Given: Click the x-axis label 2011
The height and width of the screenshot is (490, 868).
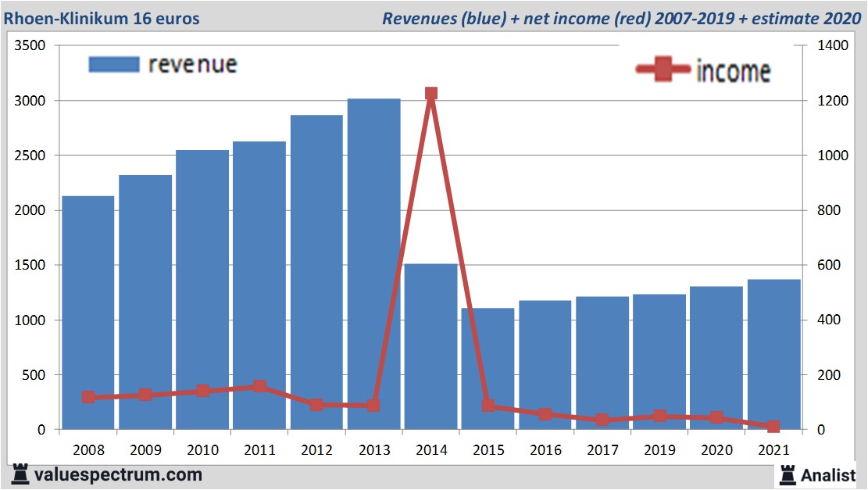Looking at the screenshot, I should click(259, 450).
